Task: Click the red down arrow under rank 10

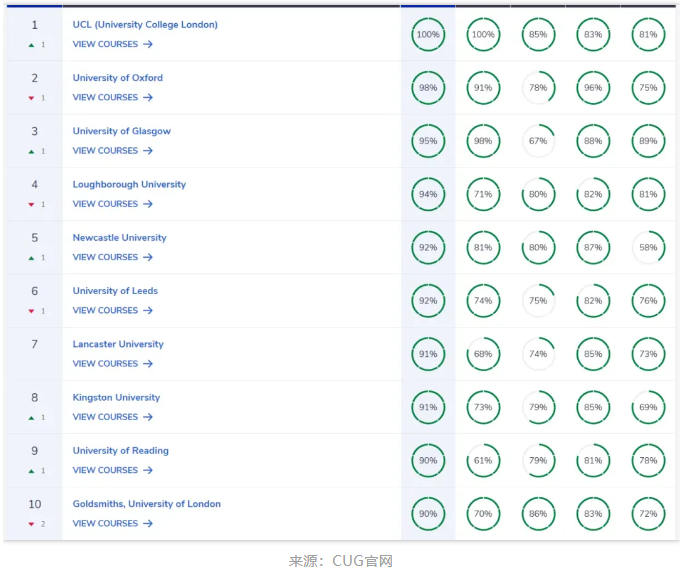Action: 31,524
